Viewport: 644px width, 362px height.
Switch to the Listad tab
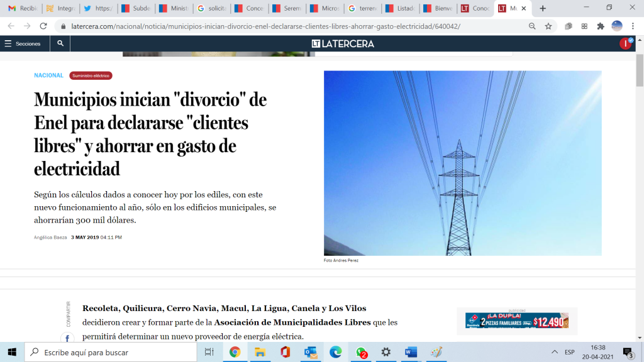(x=401, y=8)
